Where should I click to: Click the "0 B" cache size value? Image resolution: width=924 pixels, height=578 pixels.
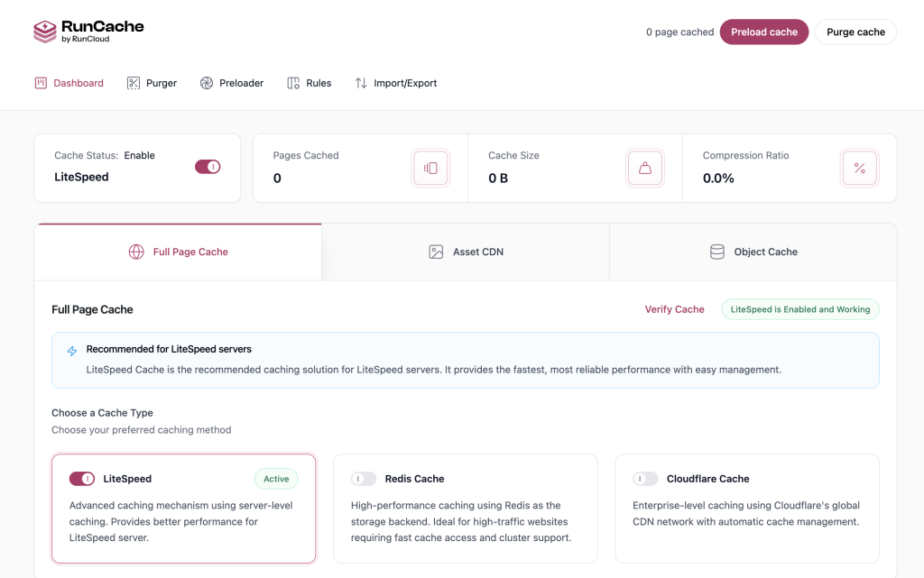click(x=498, y=179)
